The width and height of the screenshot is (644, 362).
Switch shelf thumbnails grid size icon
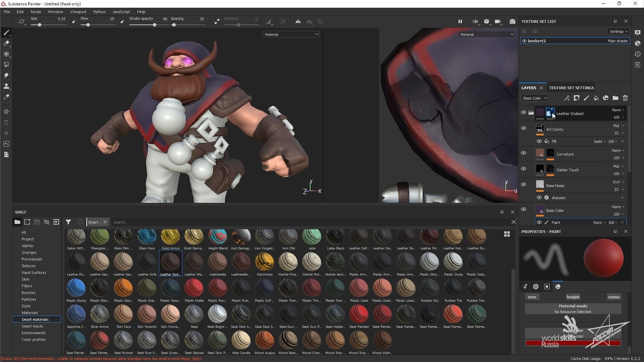click(x=507, y=234)
